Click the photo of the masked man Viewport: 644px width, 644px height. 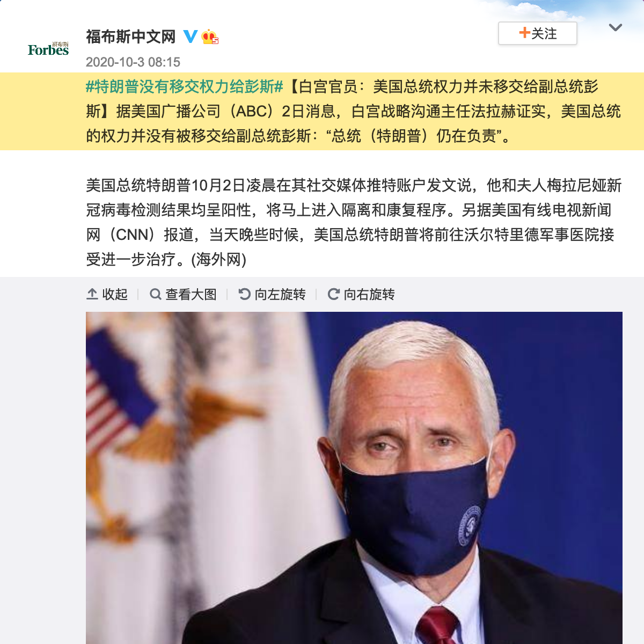(354, 478)
